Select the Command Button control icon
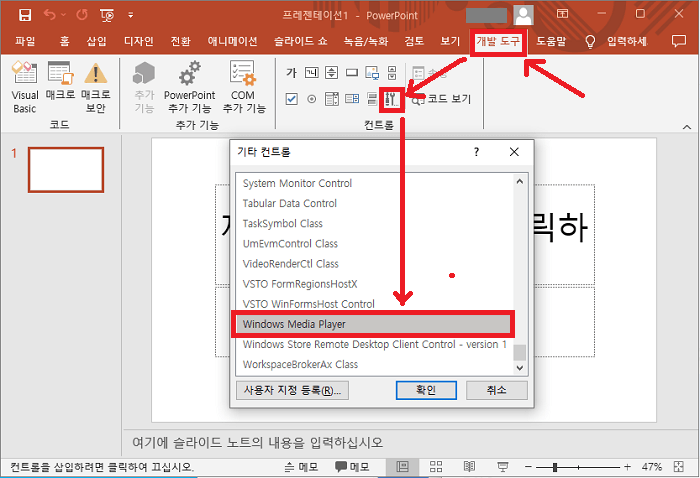This screenshot has height=478, width=700. tap(352, 73)
